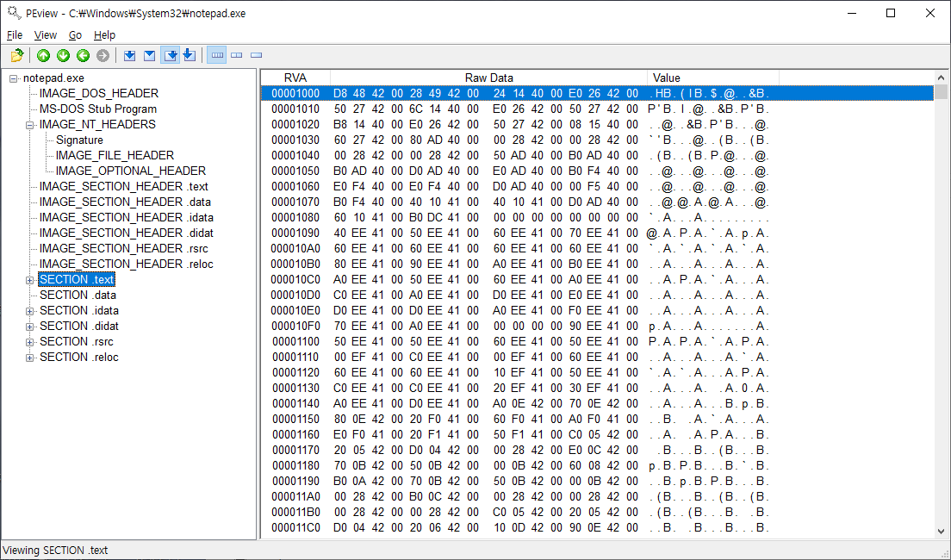Click the scrollbar down arrow in data pane
The image size is (951, 560).
[941, 532]
